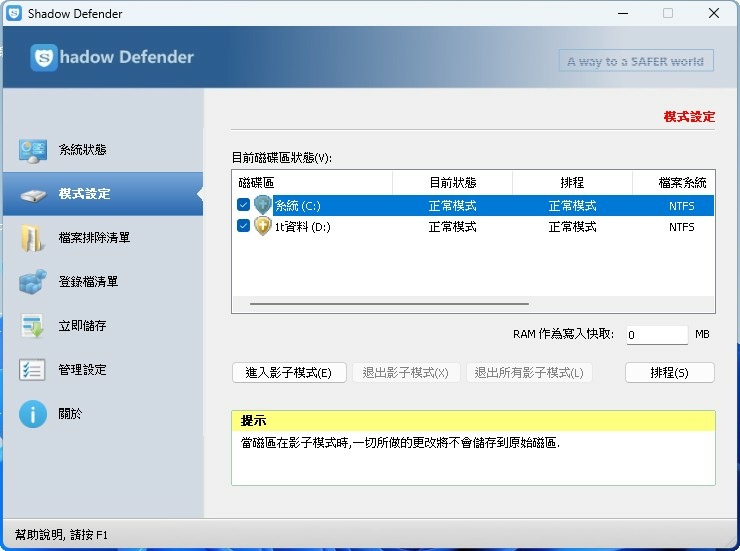Click the NTFS cell for drive D:

pos(681,227)
